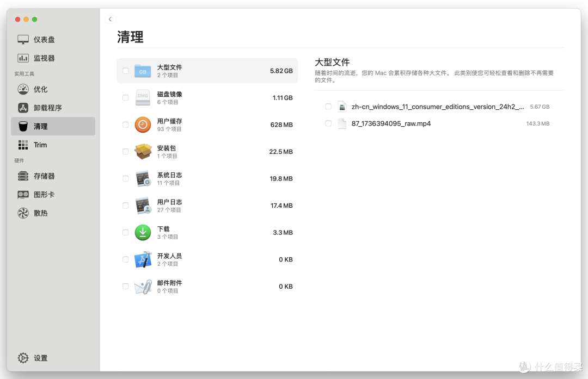Tick the 87_1736394095_raw.mp4 file checkbox
Viewport: 588px width, 379px height.
click(328, 123)
